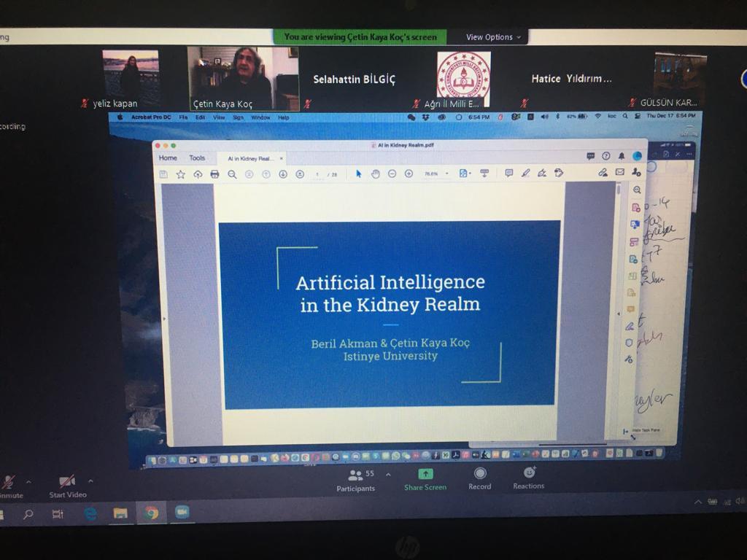Image resolution: width=747 pixels, height=560 pixels.
Task: Switch to the Home tab in Acrobat
Action: coord(168,157)
